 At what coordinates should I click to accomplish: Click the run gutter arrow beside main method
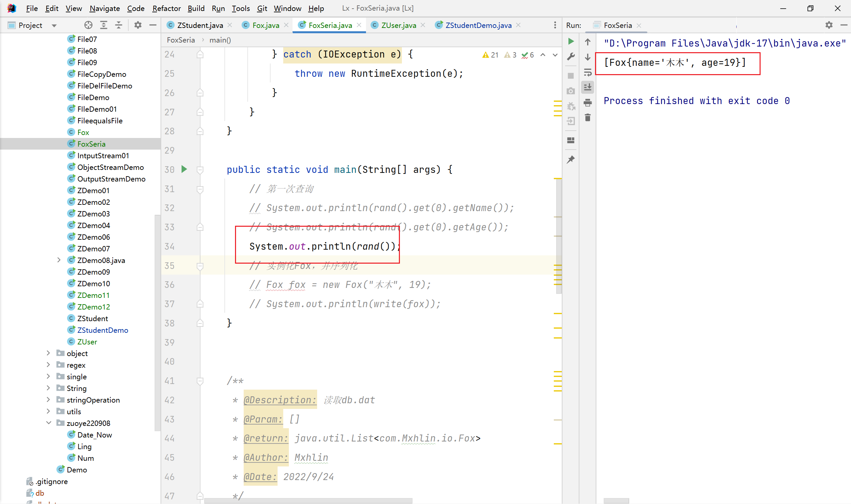tap(184, 169)
